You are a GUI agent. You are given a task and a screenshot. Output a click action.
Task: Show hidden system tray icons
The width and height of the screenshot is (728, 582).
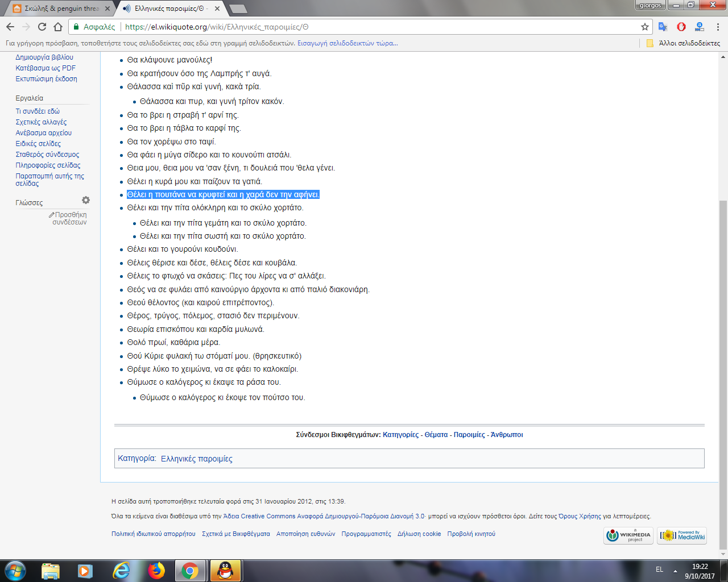click(675, 571)
